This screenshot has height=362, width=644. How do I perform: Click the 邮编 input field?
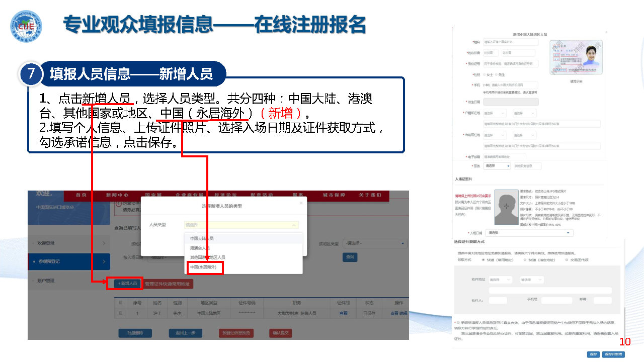tap(602, 300)
